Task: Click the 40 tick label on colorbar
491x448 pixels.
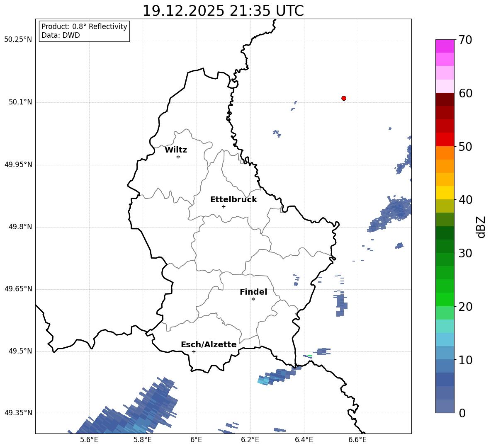Action: coord(465,200)
